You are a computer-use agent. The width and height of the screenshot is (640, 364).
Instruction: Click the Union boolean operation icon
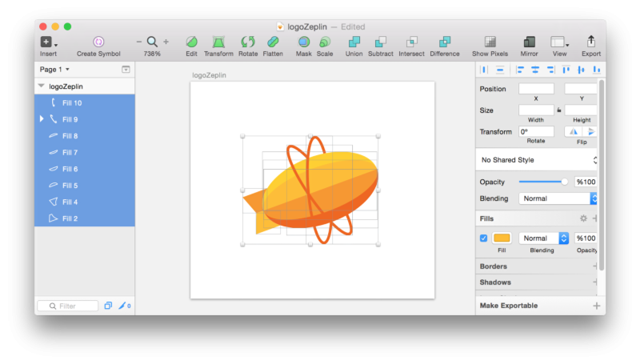tap(354, 46)
